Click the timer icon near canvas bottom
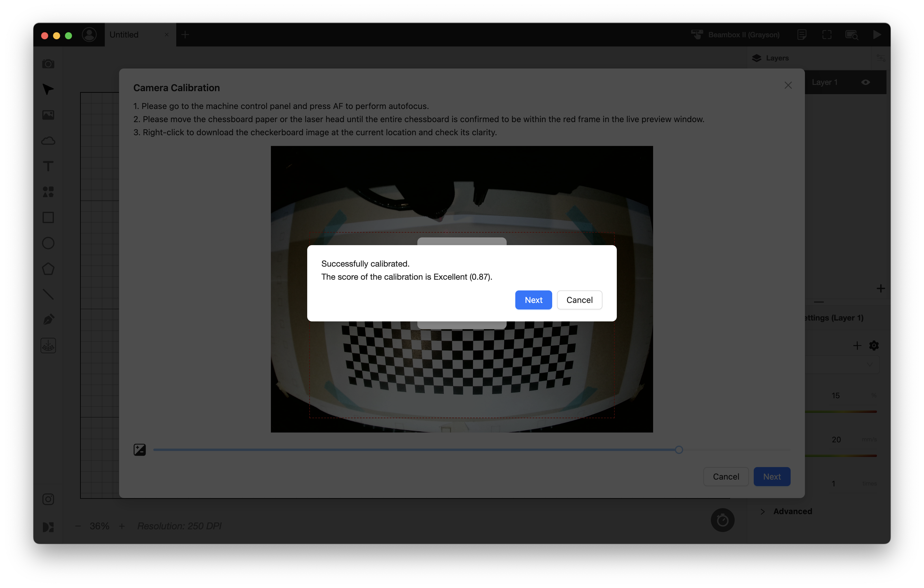This screenshot has height=588, width=924. click(722, 520)
